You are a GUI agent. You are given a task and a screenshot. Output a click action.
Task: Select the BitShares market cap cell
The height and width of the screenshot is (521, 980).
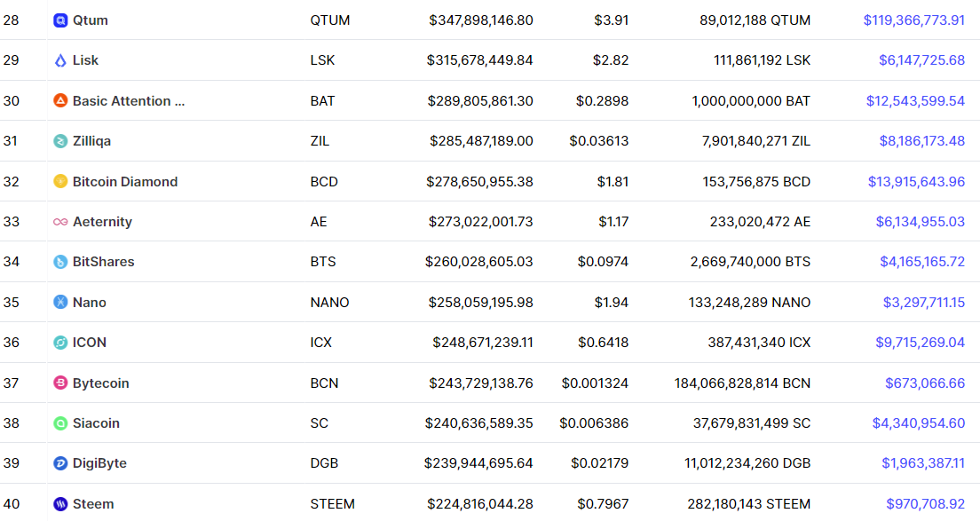(478, 262)
